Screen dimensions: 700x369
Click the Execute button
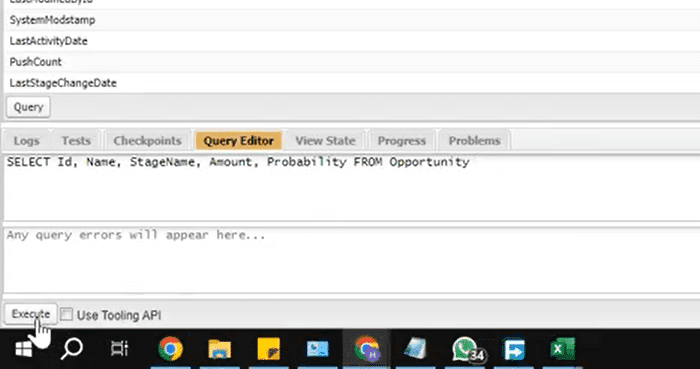click(30, 314)
